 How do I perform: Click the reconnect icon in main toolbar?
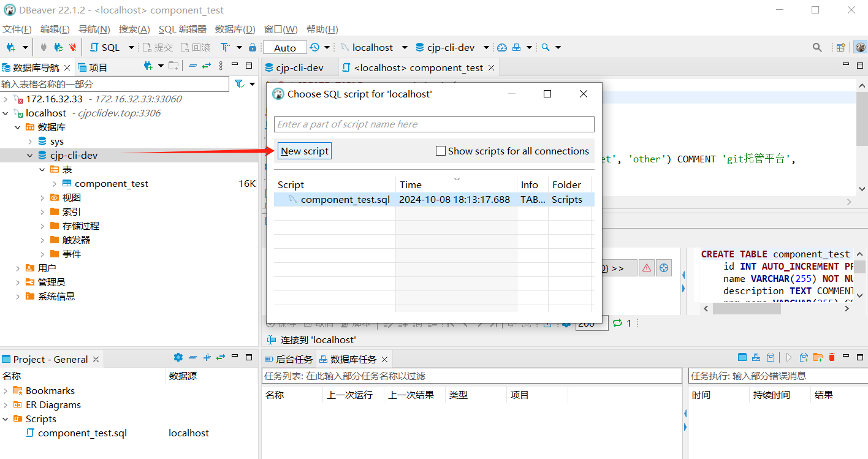pos(58,47)
